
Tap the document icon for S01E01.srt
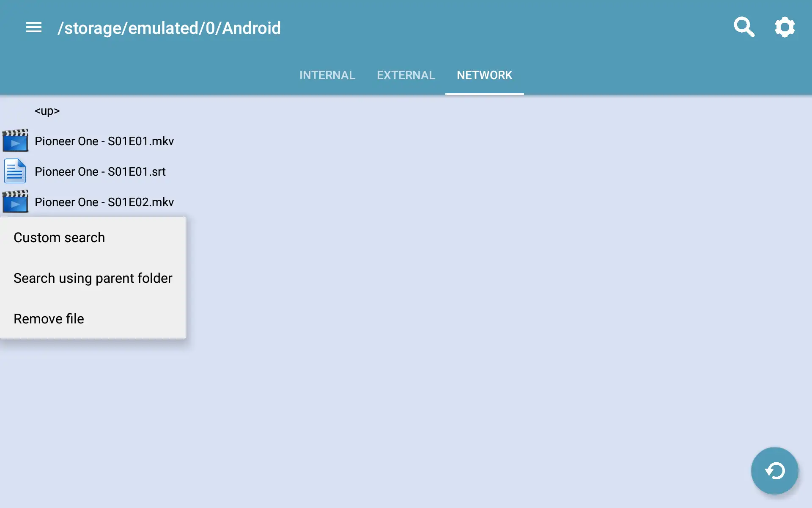(15, 171)
